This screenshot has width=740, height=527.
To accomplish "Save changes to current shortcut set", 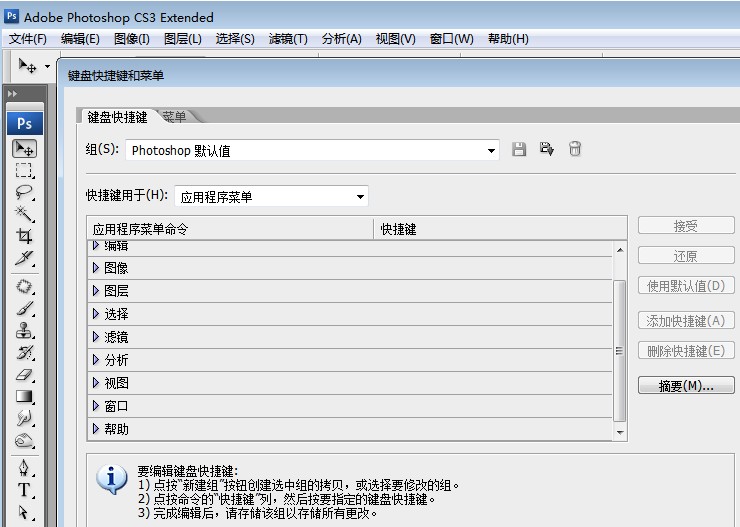I will [519, 150].
